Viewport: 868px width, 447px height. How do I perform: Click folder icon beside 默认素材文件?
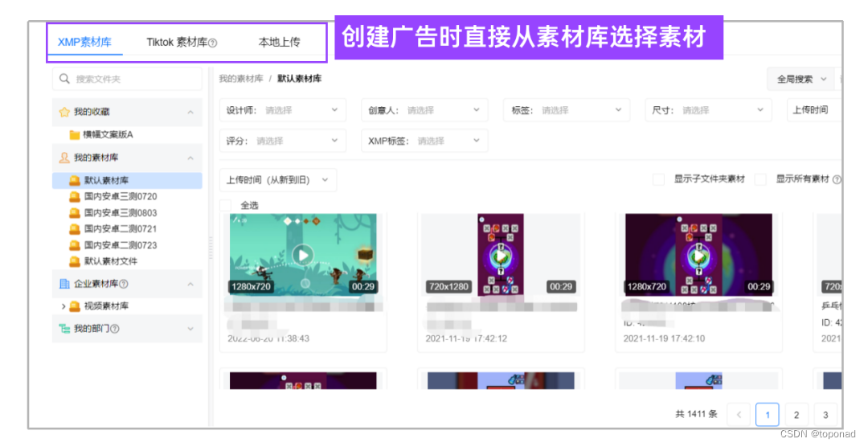[x=75, y=261]
